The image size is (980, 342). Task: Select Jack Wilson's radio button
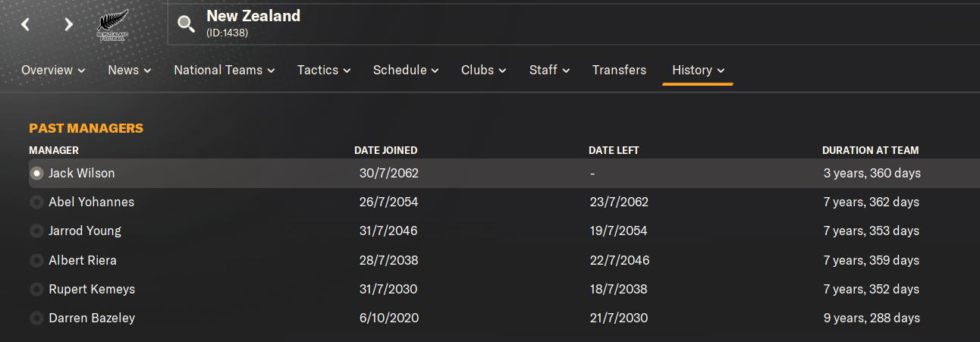coord(36,174)
